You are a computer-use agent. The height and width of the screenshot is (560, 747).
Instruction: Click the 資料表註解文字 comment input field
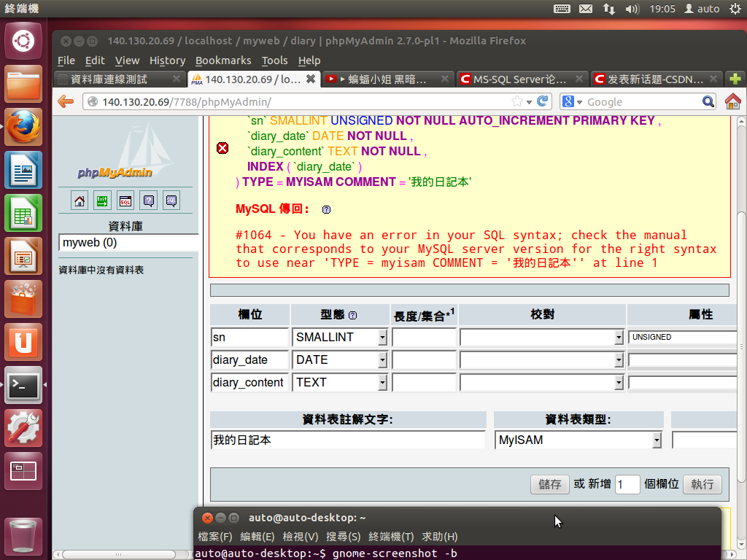pos(347,440)
